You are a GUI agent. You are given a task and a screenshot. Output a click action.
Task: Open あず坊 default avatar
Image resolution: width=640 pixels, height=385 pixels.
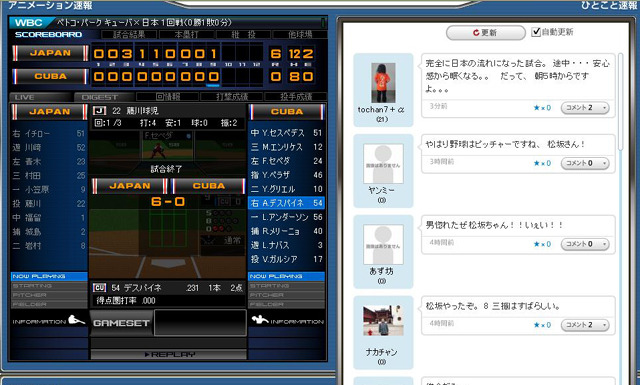tap(383, 244)
